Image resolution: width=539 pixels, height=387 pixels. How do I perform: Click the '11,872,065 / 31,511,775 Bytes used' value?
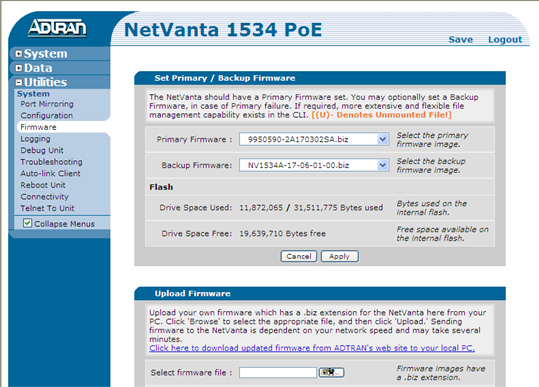(311, 208)
